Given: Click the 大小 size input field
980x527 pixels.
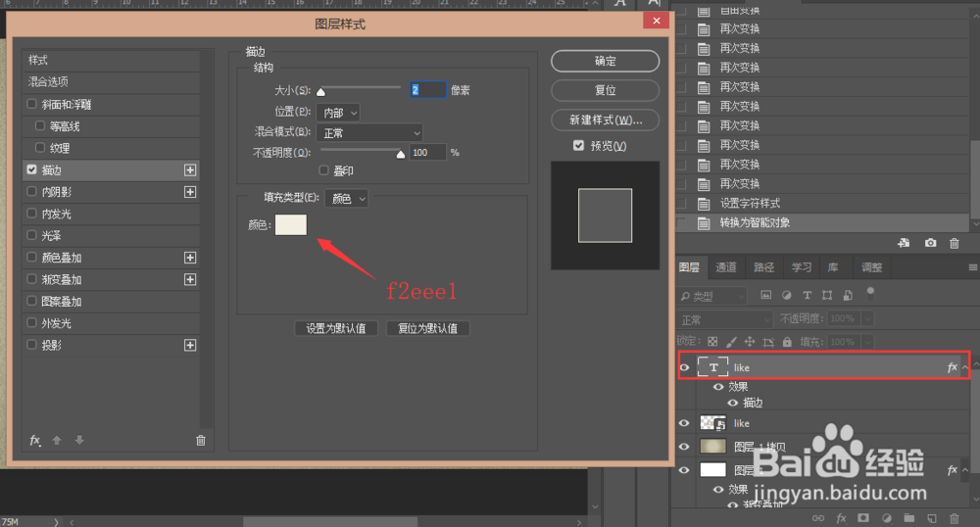Looking at the screenshot, I should pos(428,90).
